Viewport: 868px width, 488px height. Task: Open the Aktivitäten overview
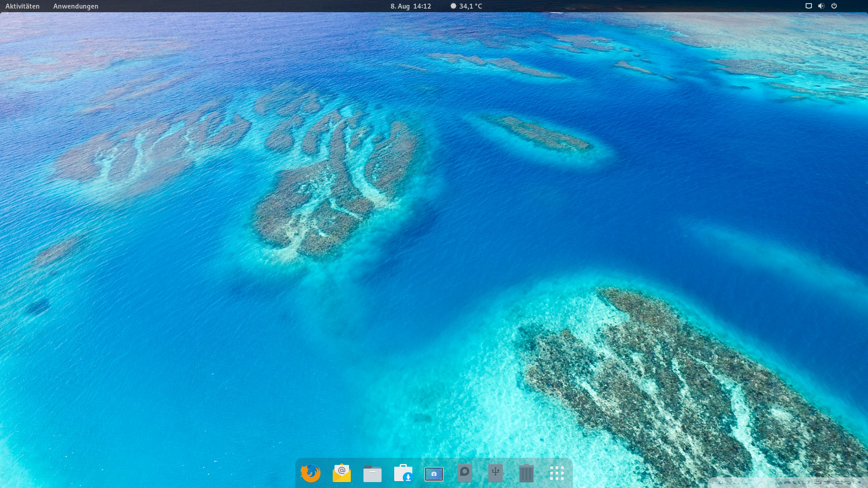coord(23,6)
